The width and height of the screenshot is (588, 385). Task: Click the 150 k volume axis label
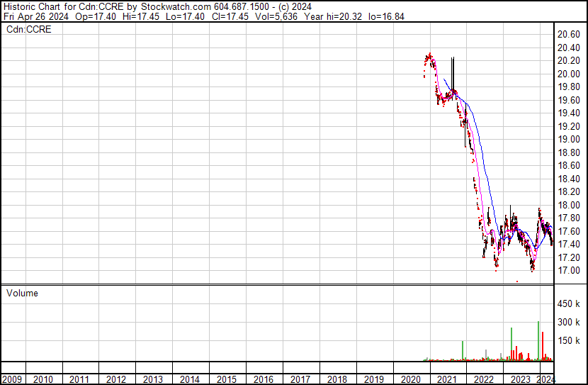click(x=570, y=341)
